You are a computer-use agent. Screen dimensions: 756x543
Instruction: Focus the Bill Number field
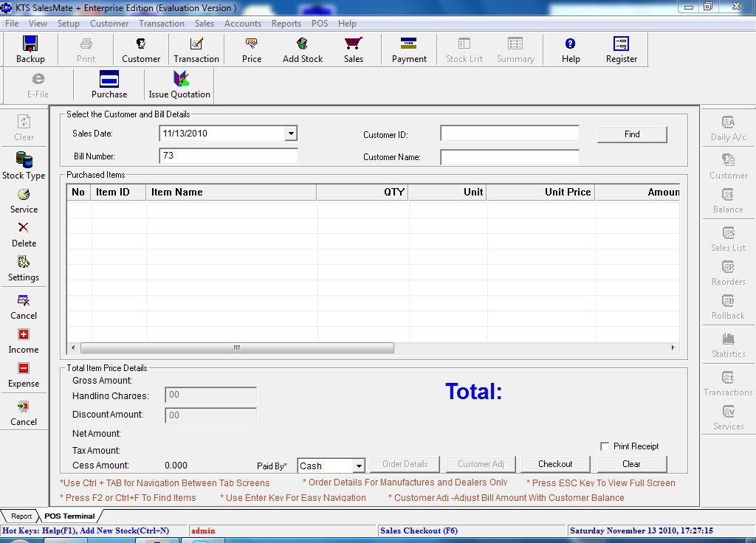tap(228, 156)
